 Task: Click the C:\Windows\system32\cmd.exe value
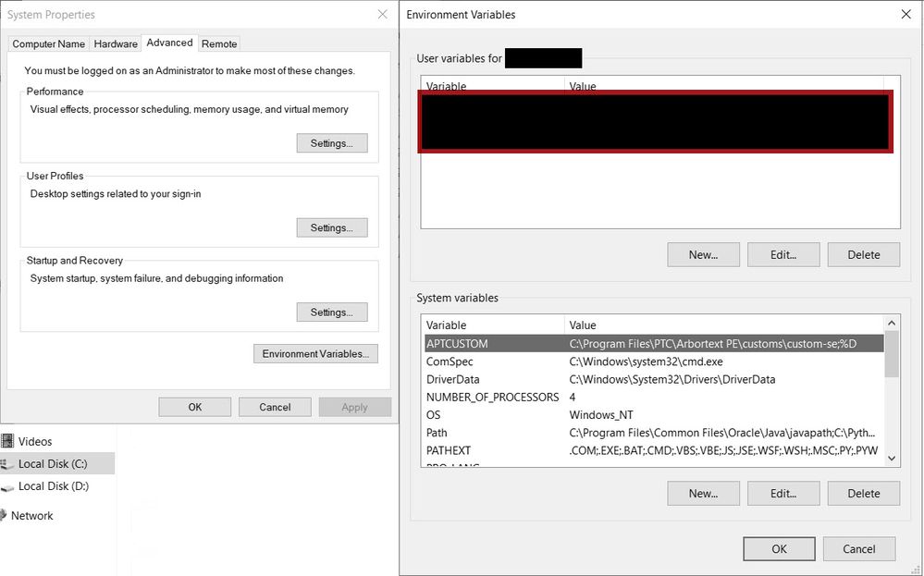point(646,361)
